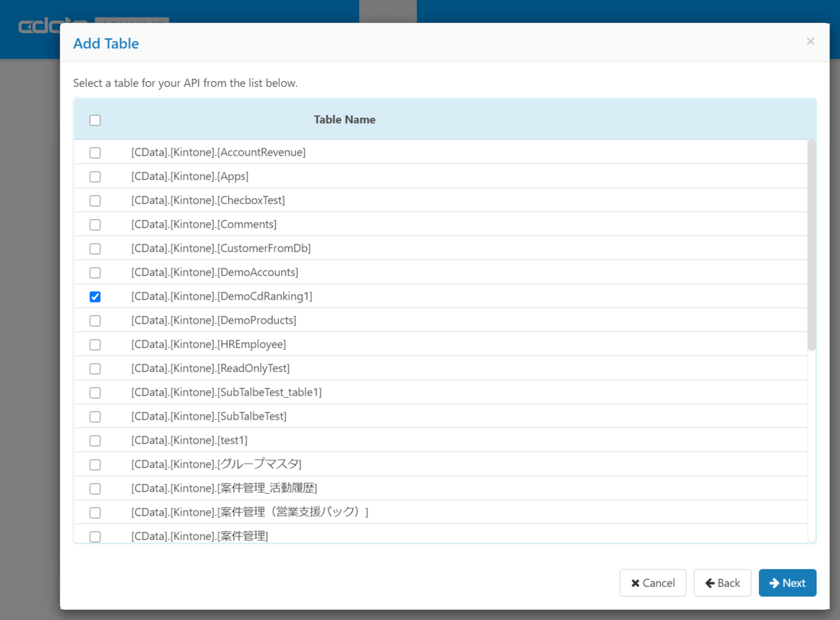
Task: Select [CData].[Kintone].[AccountRevenue] text
Action: click(218, 152)
